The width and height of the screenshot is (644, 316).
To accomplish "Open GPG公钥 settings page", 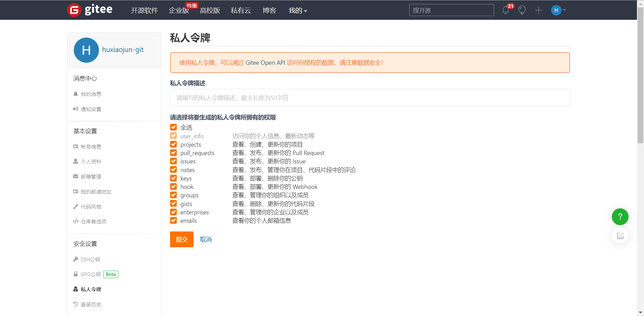I will pyautogui.click(x=91, y=274).
